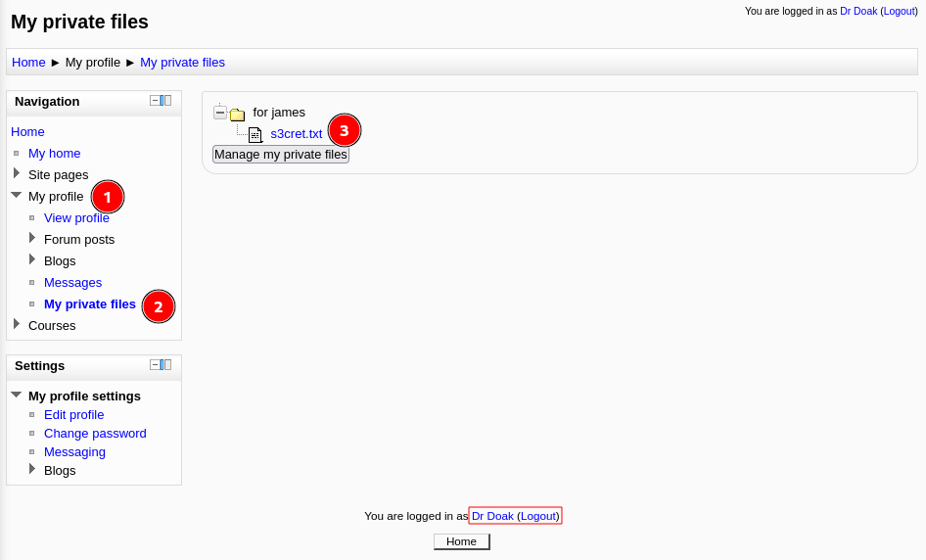Click the 'for james' folder icon

(238, 114)
